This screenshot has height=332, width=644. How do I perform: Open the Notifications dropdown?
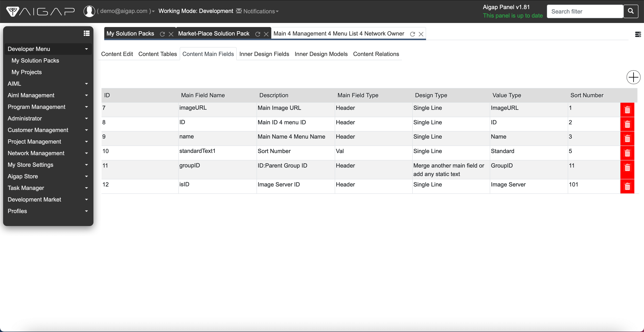(261, 11)
